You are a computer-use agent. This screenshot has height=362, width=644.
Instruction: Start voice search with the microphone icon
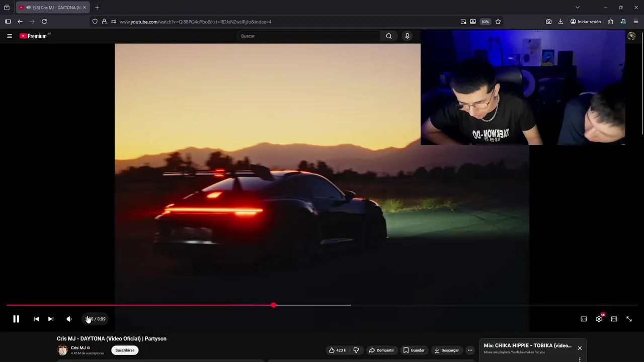pos(407,36)
